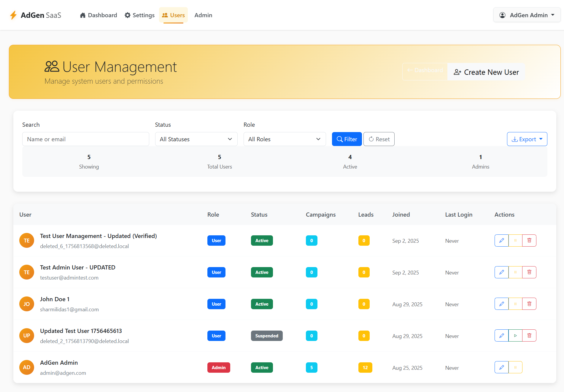Open Settings in top navigation
The width and height of the screenshot is (564, 392).
click(x=139, y=15)
